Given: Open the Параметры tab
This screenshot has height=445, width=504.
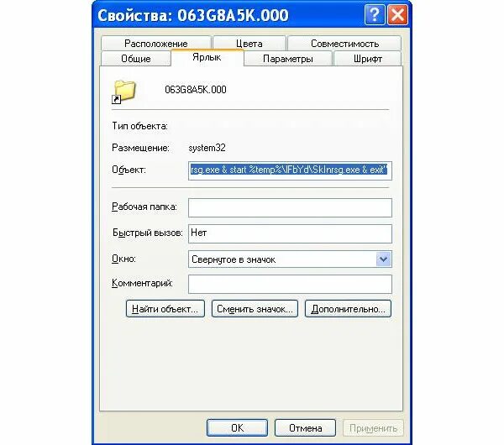Looking at the screenshot, I should (x=287, y=59).
